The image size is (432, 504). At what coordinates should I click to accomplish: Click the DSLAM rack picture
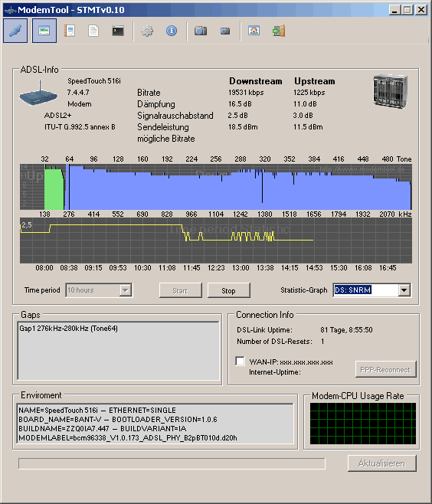(390, 91)
